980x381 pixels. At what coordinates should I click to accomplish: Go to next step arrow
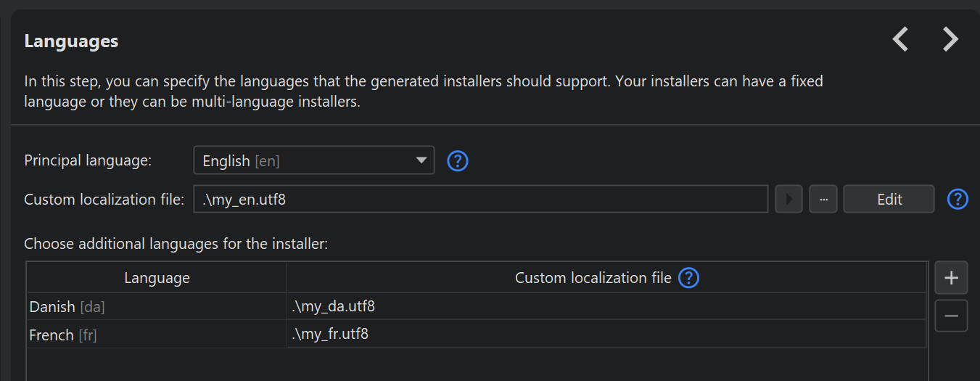pyautogui.click(x=950, y=39)
